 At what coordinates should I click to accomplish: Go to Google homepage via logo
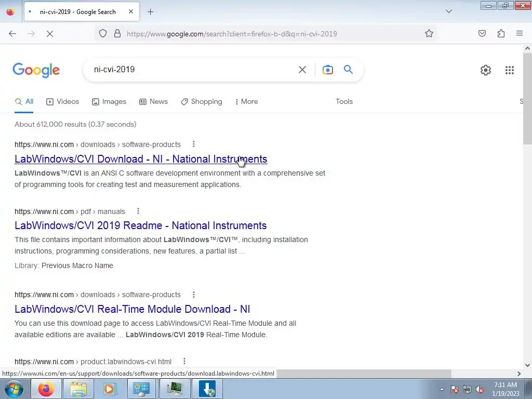[36, 70]
